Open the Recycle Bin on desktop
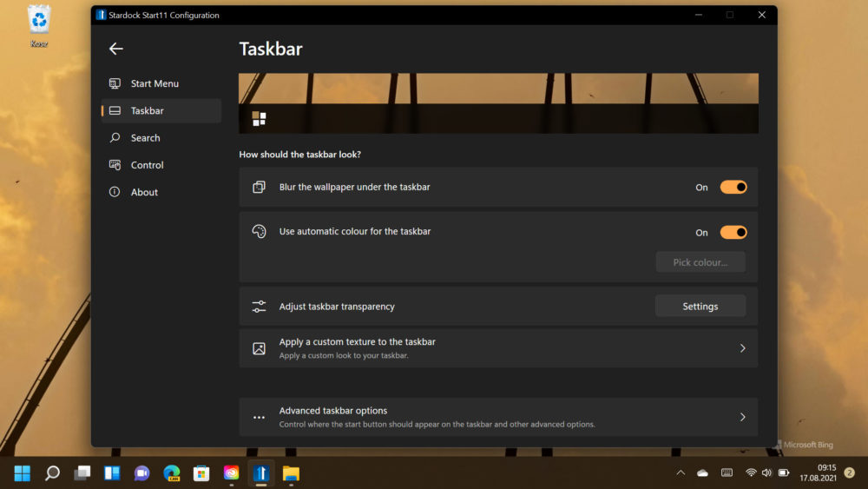This screenshot has width=868, height=489. click(39, 25)
